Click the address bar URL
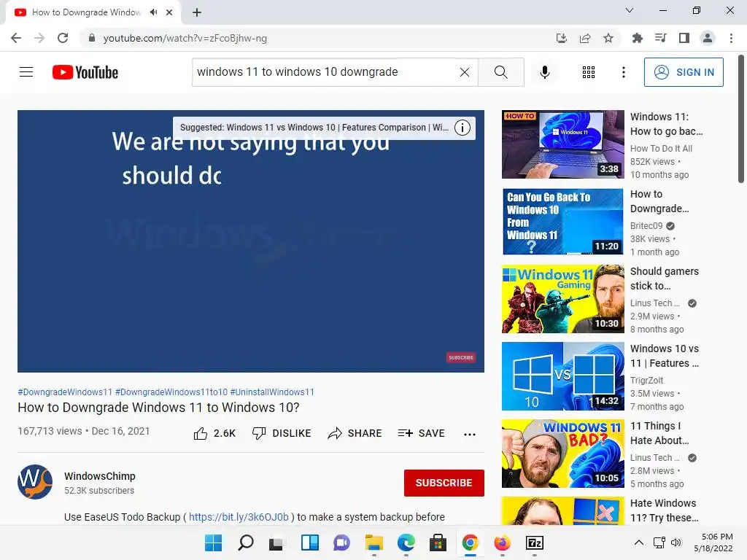Screen dimensions: 747x560 pos(185,38)
